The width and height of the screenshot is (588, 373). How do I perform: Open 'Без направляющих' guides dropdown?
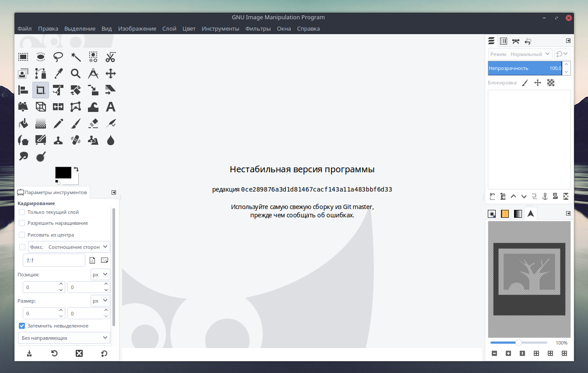click(x=64, y=338)
